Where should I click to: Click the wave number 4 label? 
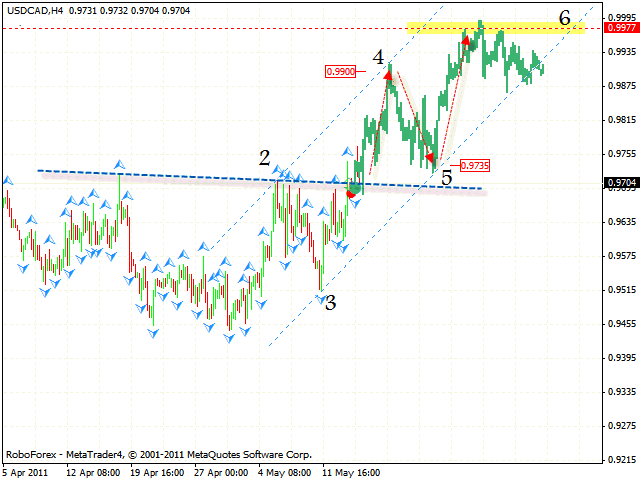379,58
